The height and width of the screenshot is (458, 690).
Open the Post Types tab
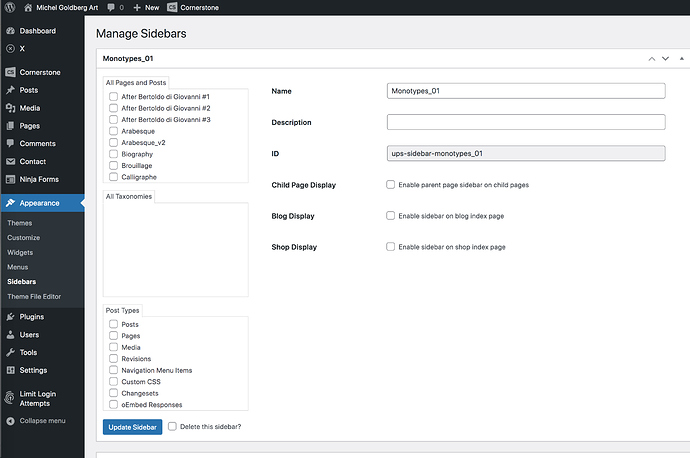coord(122,311)
